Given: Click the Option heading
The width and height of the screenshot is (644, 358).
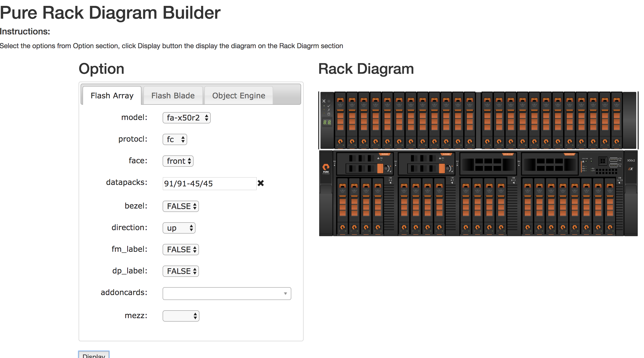Looking at the screenshot, I should click(x=101, y=69).
